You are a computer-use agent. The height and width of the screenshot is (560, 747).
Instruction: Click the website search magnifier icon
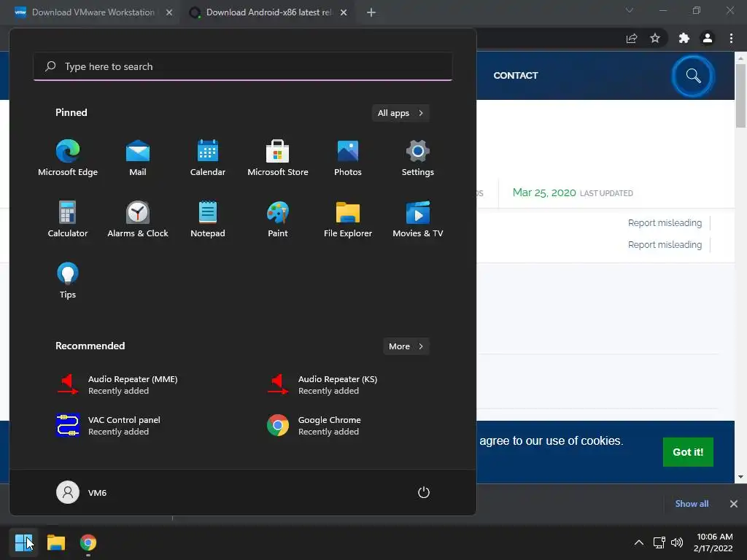[x=693, y=76]
